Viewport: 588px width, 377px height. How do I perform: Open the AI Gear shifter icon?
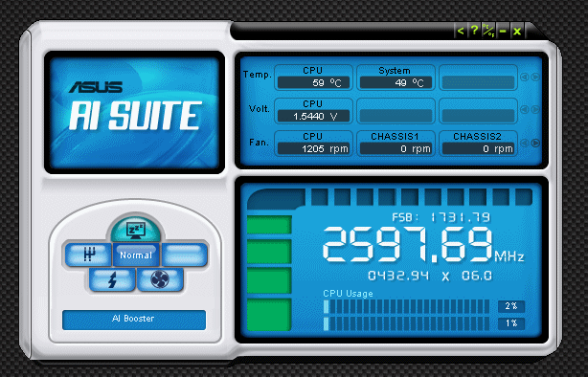pyautogui.click(x=88, y=255)
